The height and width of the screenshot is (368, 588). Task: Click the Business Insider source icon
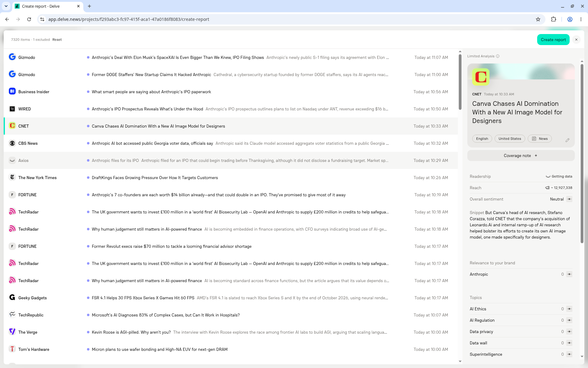pos(12,91)
